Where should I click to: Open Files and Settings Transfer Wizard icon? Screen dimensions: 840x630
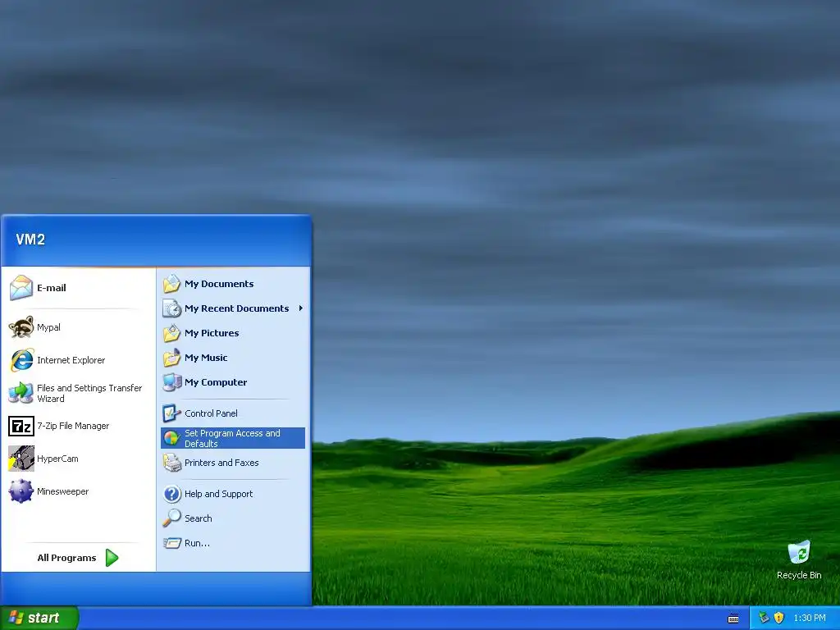[x=21, y=393]
